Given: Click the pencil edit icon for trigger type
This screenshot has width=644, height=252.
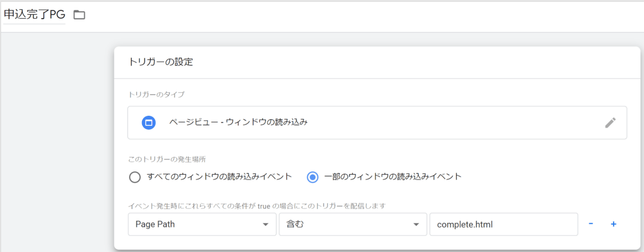Looking at the screenshot, I should tap(610, 123).
